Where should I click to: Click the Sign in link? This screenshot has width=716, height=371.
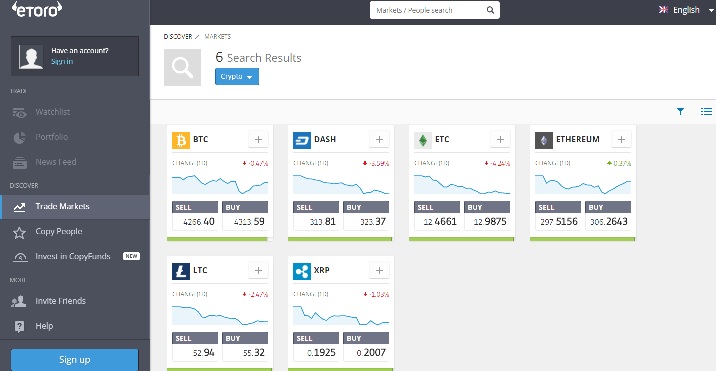[x=62, y=61]
